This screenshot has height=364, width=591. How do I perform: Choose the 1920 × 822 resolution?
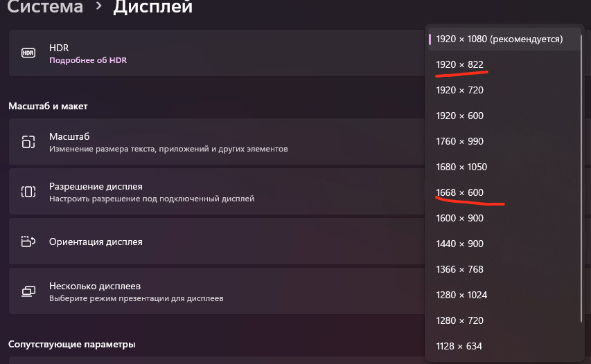460,64
